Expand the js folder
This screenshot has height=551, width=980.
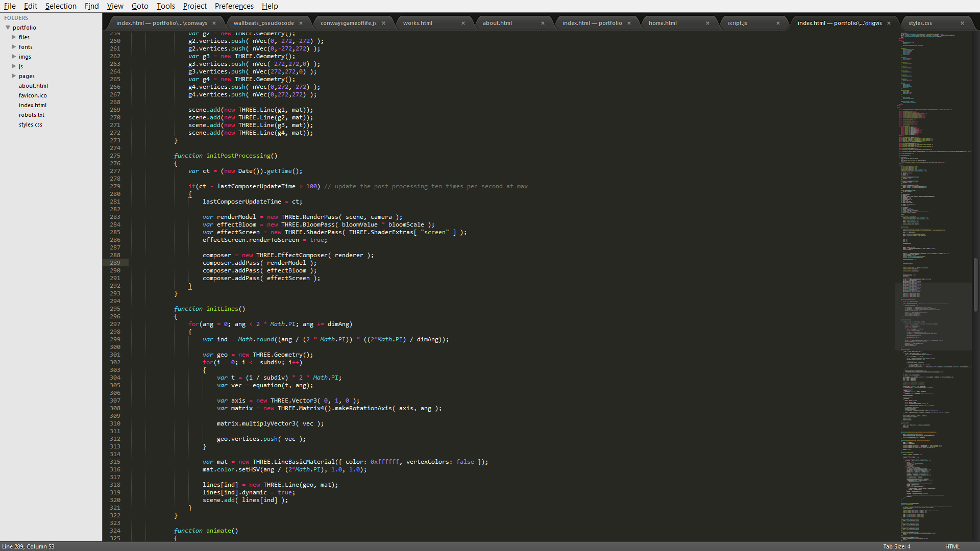pos(14,66)
